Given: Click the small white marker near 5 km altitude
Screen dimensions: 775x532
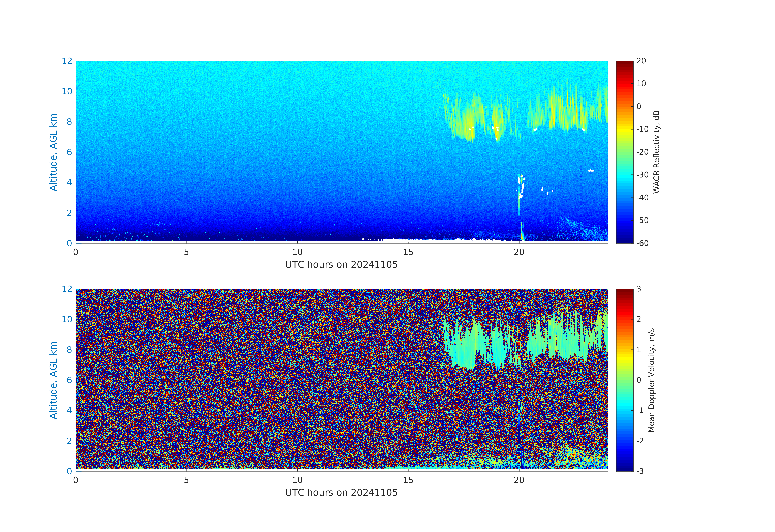Looking at the screenshot, I should pyautogui.click(x=591, y=170).
